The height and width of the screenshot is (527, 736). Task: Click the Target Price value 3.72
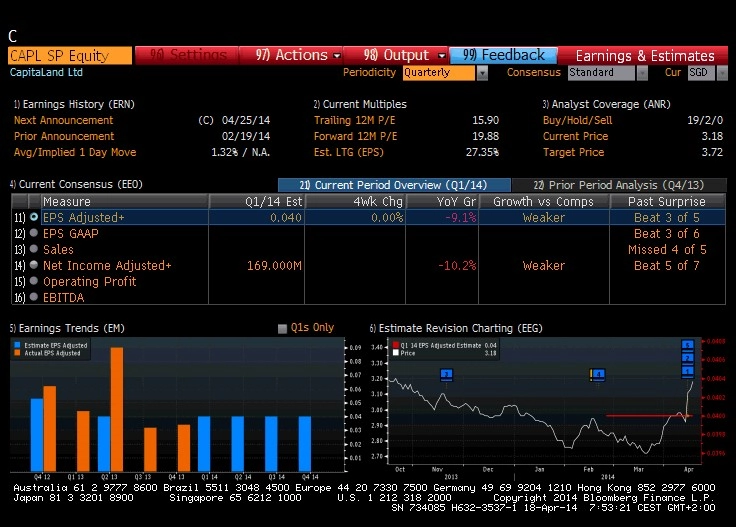point(712,152)
